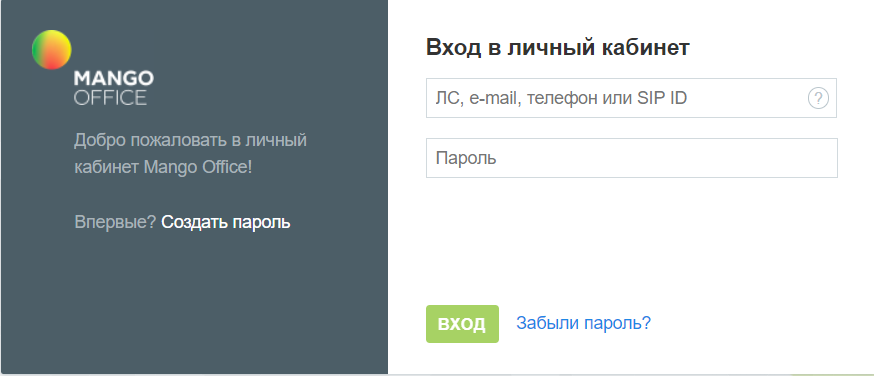Click the MANGO wordmark text

(113, 78)
